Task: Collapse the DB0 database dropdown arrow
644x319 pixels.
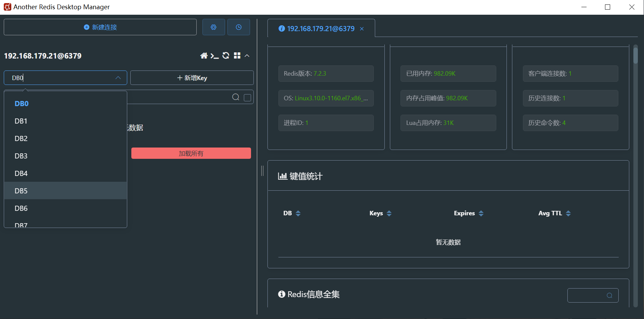Action: (x=118, y=78)
